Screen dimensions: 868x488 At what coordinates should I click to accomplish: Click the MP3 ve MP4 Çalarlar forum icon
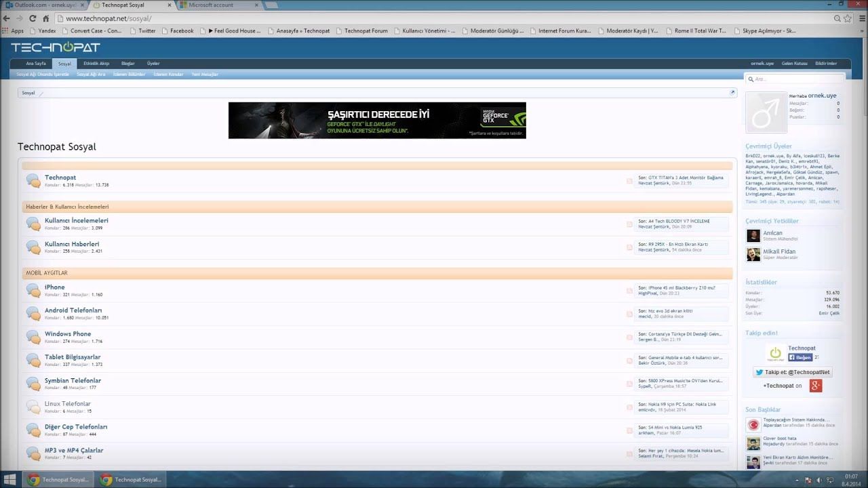[x=33, y=453]
